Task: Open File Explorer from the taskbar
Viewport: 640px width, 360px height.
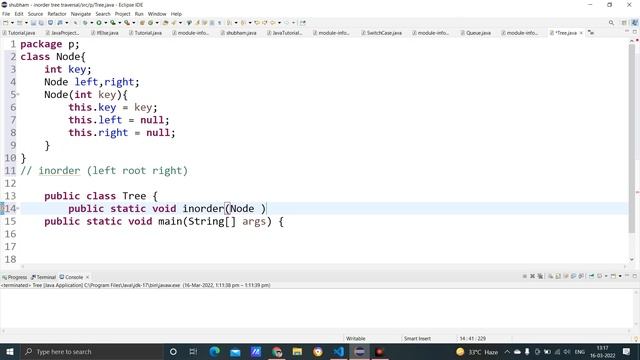Action: click(x=297, y=351)
